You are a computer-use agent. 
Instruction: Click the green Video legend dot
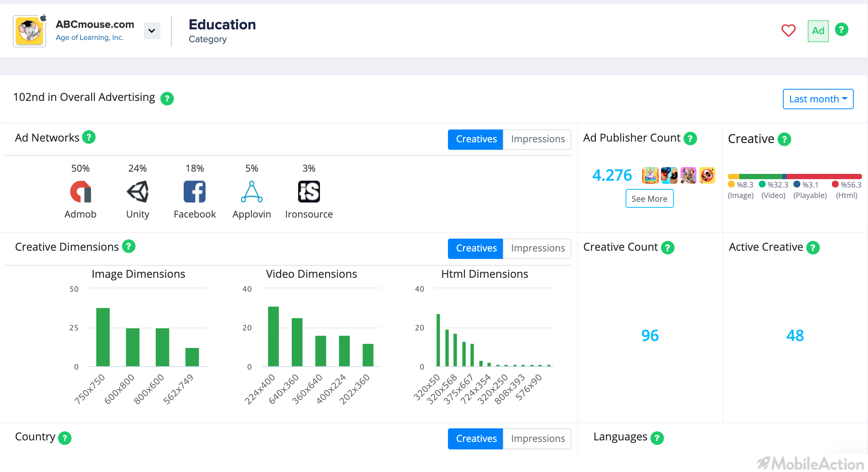762,184
